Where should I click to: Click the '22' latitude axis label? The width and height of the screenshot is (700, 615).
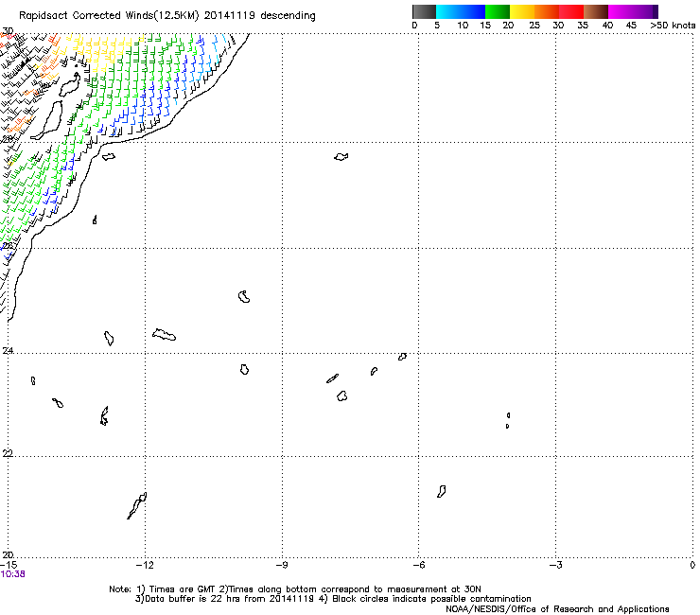pos(8,453)
